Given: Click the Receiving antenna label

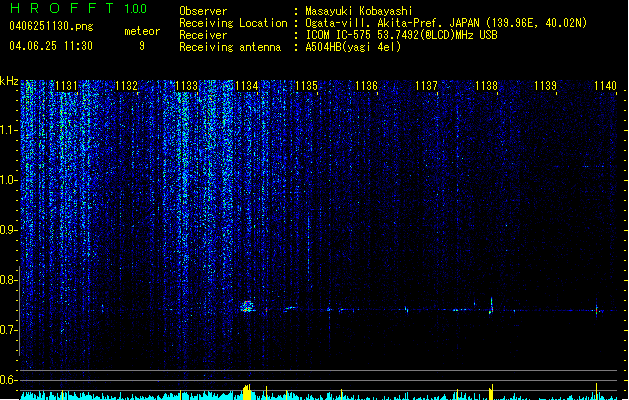Looking at the screenshot, I should [230, 47].
